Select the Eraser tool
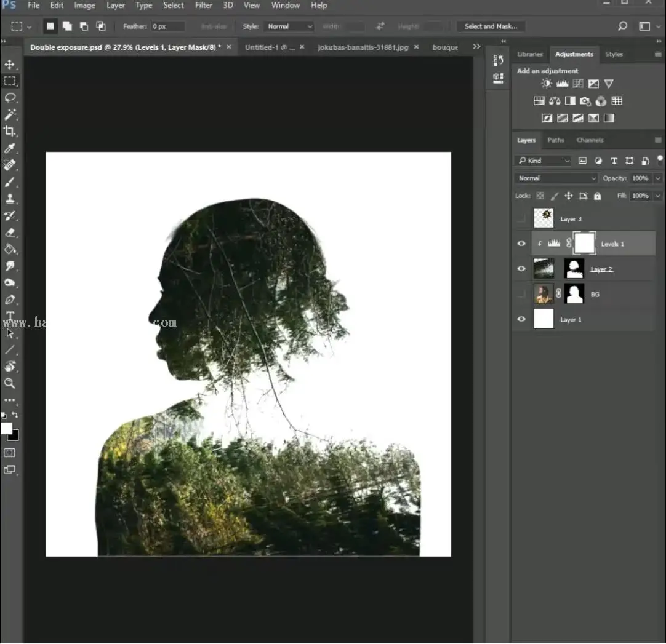The width and height of the screenshot is (666, 644). [10, 233]
